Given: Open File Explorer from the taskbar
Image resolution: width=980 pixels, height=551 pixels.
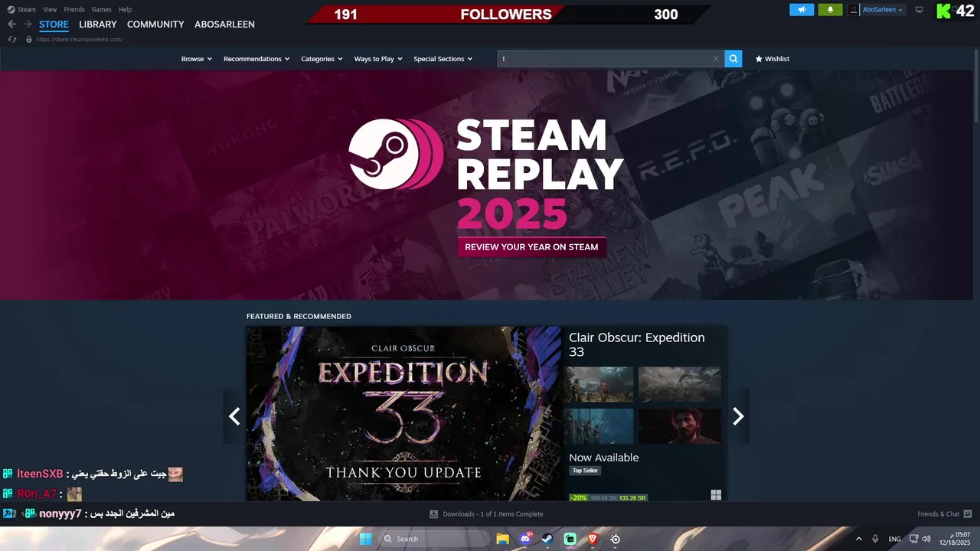Looking at the screenshot, I should (x=502, y=539).
